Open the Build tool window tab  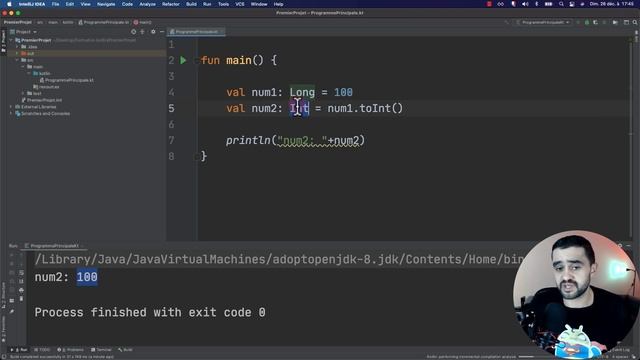125,350
